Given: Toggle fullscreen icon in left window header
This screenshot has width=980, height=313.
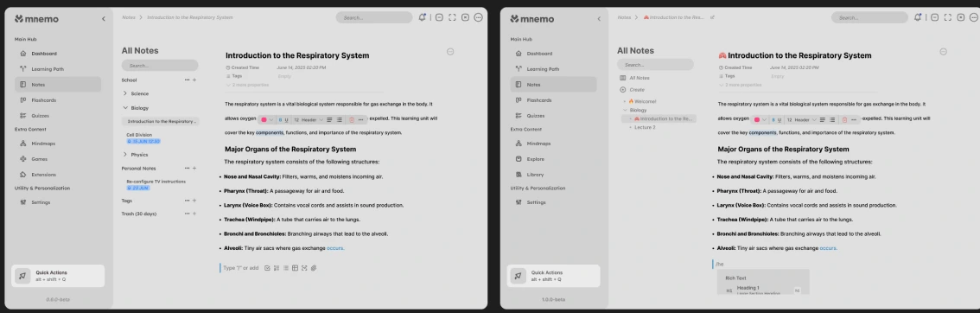Looking at the screenshot, I should coord(453,17).
